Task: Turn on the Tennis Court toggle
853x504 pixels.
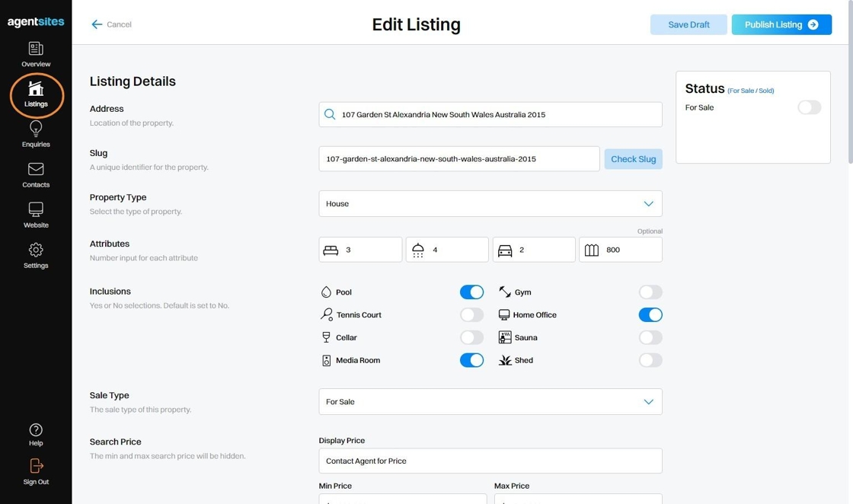Action: tap(471, 315)
